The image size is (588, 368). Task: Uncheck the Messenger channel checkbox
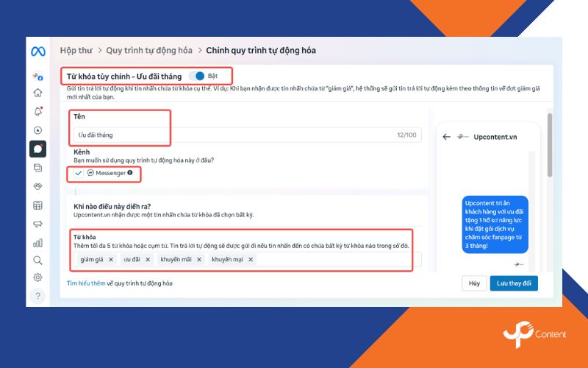point(79,173)
